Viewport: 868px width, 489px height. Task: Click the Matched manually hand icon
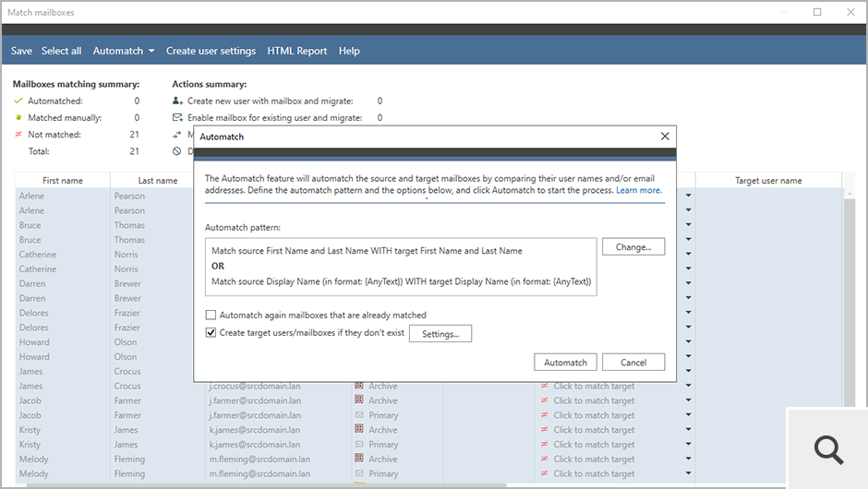[18, 118]
